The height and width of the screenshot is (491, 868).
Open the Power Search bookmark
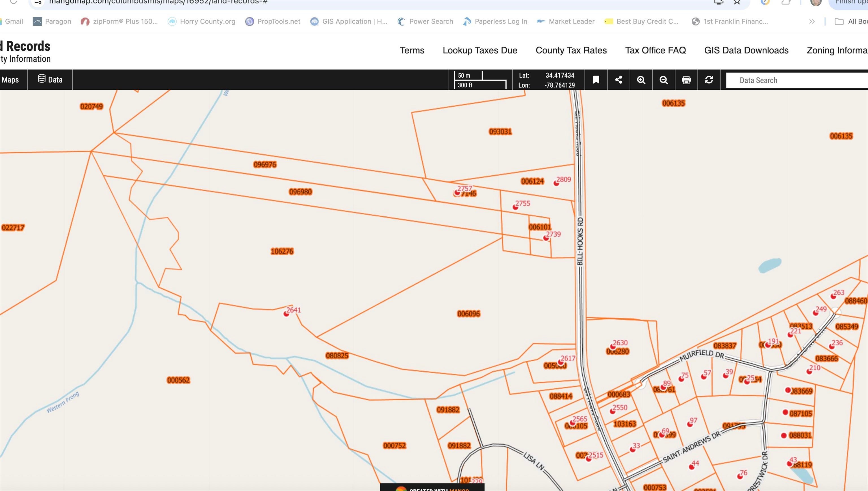point(425,21)
